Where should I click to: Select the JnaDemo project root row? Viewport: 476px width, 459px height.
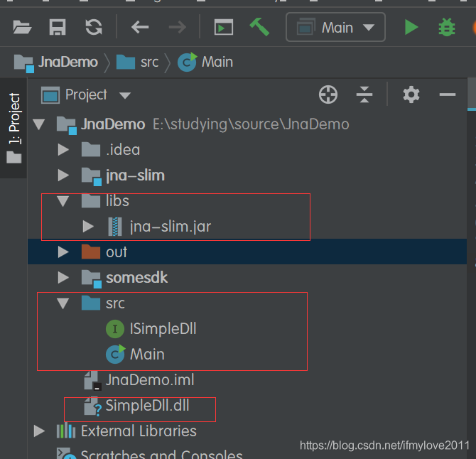[247, 124]
